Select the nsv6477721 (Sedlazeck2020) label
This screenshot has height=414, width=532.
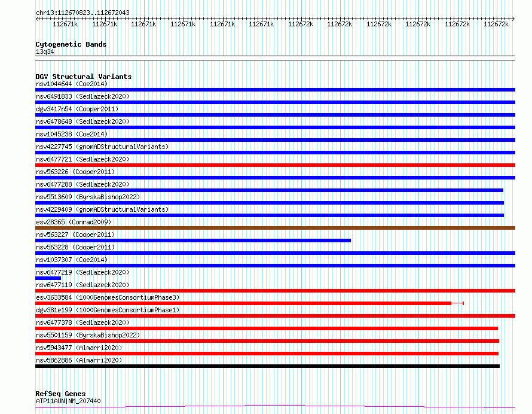82,159
